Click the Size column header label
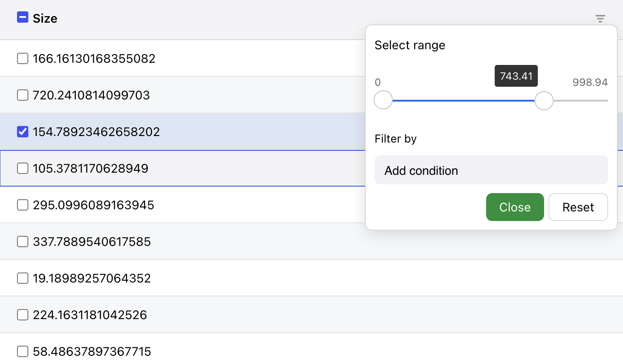This screenshot has height=364, width=623. pyautogui.click(x=45, y=18)
